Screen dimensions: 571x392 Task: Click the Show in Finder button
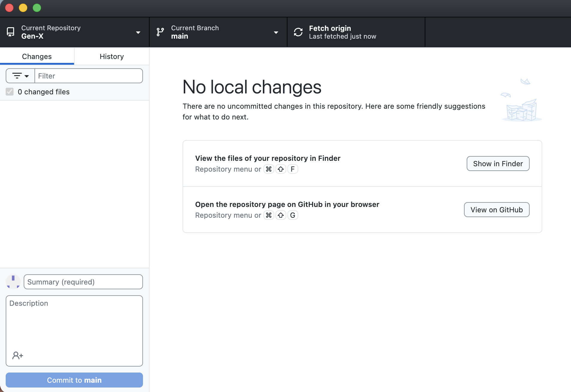[498, 164]
